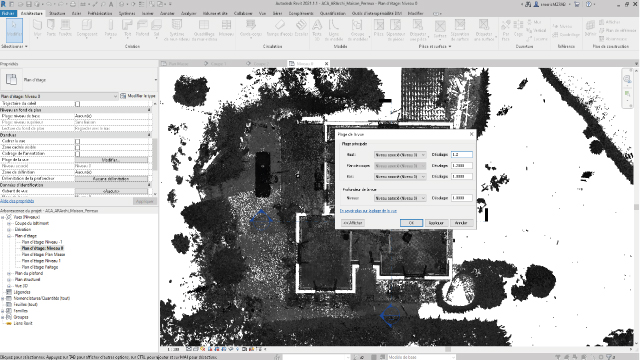
Task: Select the Mur (wall) tool
Action: [38, 29]
